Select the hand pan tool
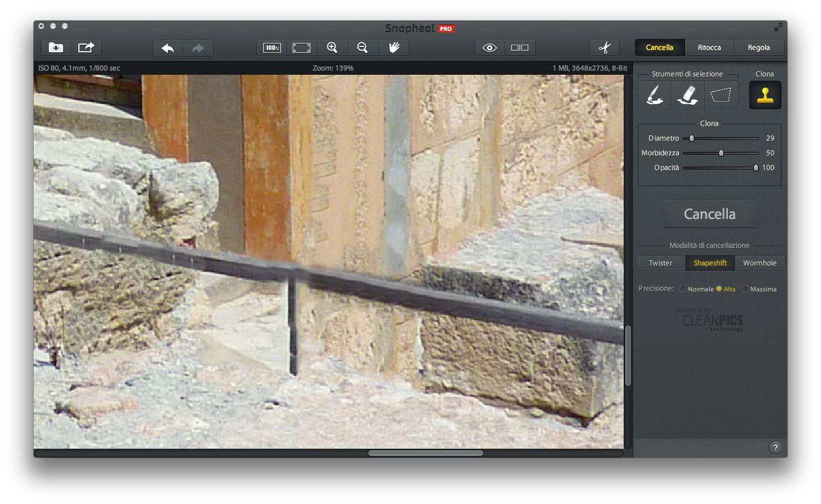 click(394, 48)
